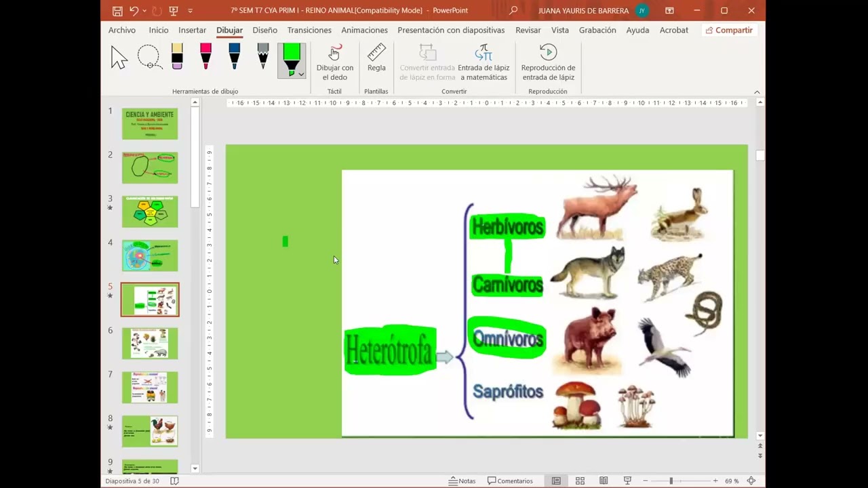Select slide 8 thumbnail

pyautogui.click(x=150, y=431)
